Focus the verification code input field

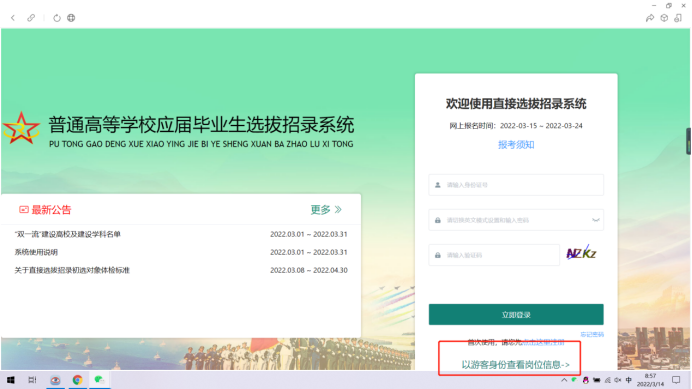[494, 255]
